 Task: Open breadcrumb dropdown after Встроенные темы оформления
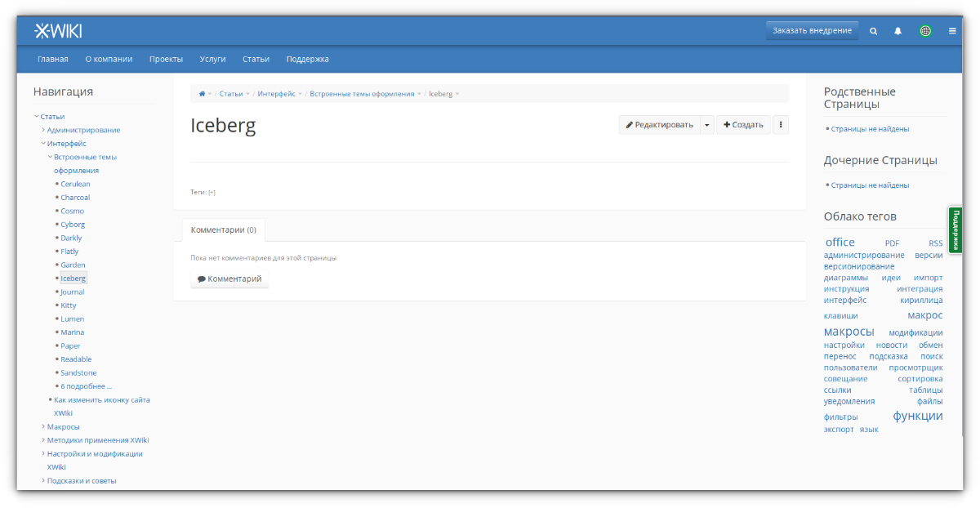coord(420,94)
